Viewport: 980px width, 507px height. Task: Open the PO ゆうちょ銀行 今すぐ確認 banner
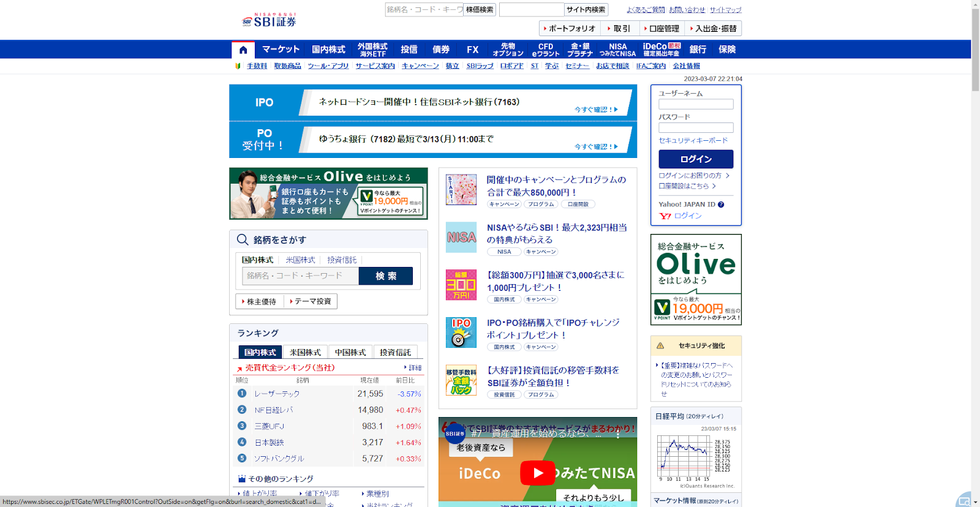point(433,140)
